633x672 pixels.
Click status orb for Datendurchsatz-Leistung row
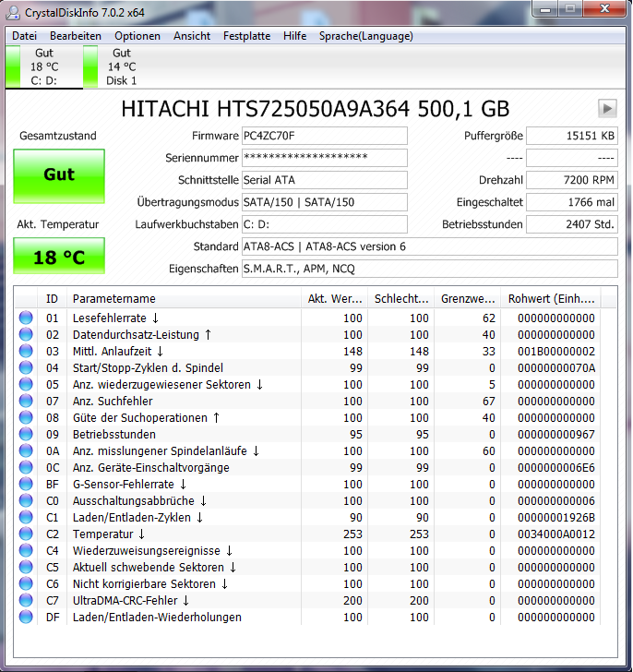pyautogui.click(x=26, y=334)
